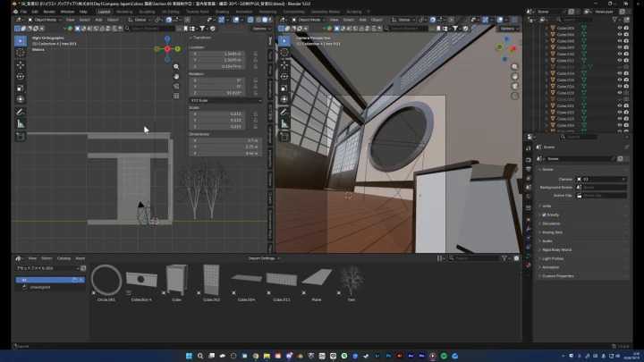This screenshot has height=362, width=644.
Task: Select the Circle.001 asset thumbnail
Action: tap(106, 282)
